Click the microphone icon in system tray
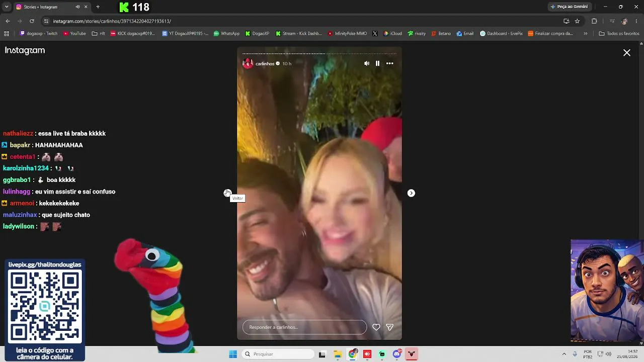The image size is (644, 362). coord(575,354)
